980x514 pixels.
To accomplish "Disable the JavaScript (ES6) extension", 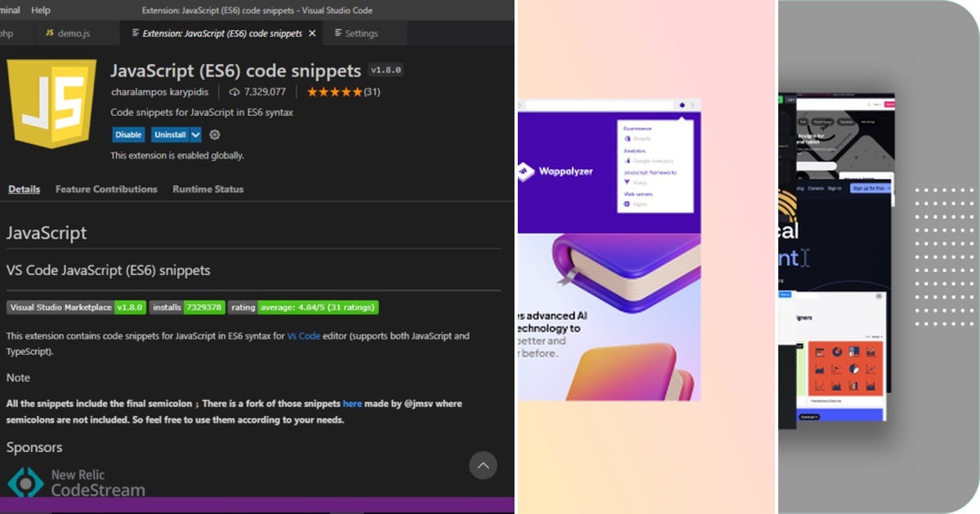I will click(x=128, y=135).
